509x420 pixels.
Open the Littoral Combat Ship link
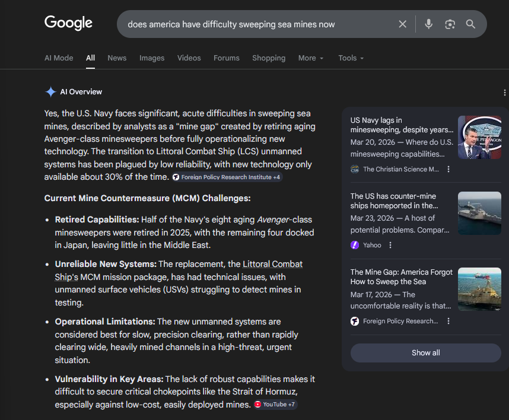(x=273, y=264)
